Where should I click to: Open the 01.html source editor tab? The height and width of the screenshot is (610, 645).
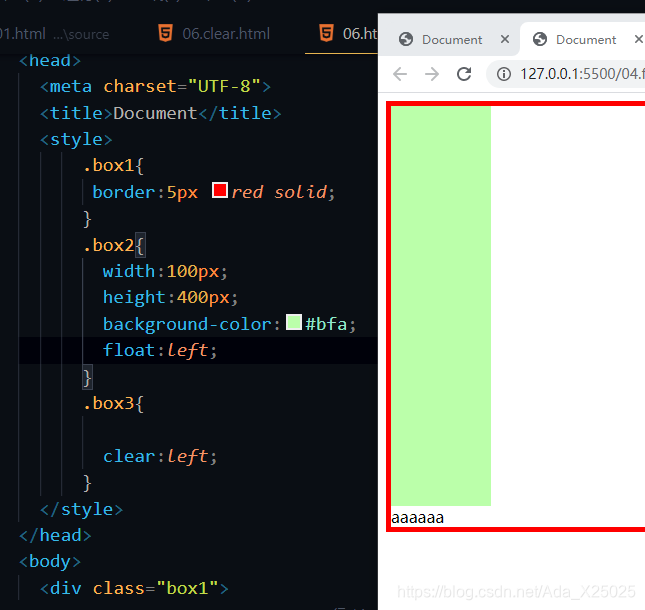pyautogui.click(x=53, y=34)
